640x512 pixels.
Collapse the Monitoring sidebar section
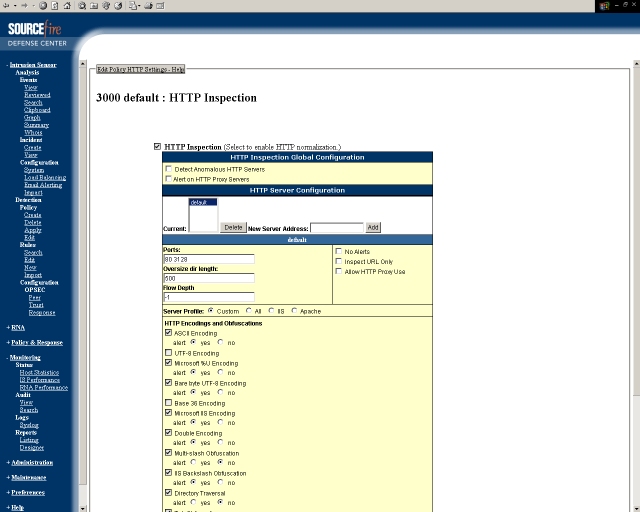tap(25, 357)
